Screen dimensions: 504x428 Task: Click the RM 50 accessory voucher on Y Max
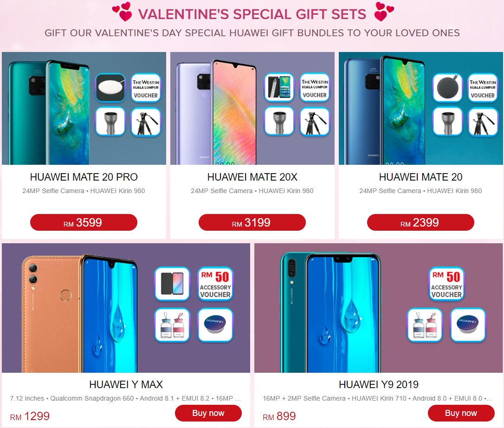coord(215,284)
